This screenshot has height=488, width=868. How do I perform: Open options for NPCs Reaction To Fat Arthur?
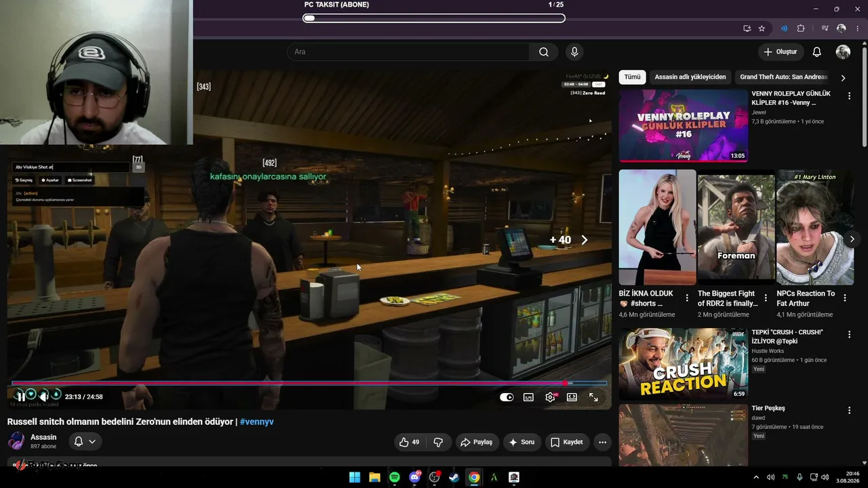pyautogui.click(x=845, y=298)
